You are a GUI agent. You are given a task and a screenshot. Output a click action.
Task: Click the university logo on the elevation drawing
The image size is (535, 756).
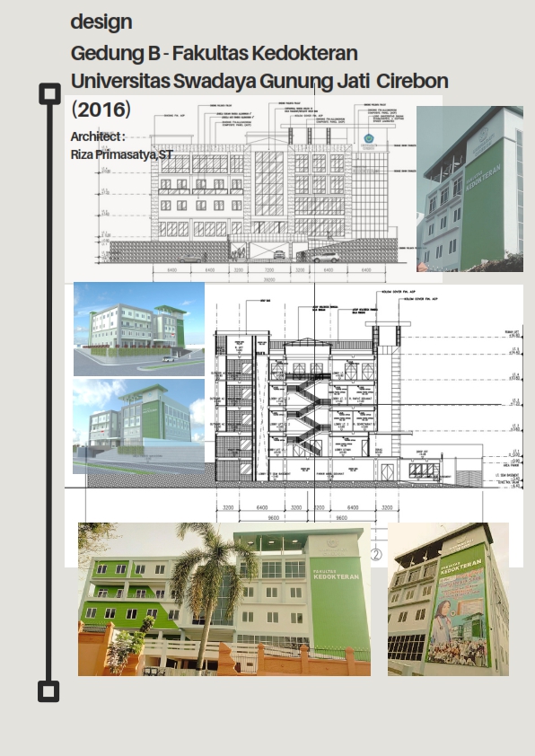(x=369, y=140)
